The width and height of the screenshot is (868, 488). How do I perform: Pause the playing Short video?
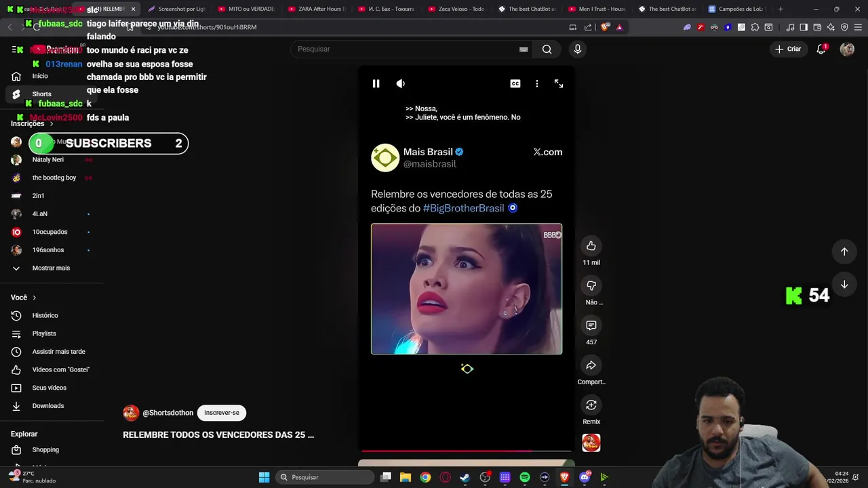[x=376, y=83]
